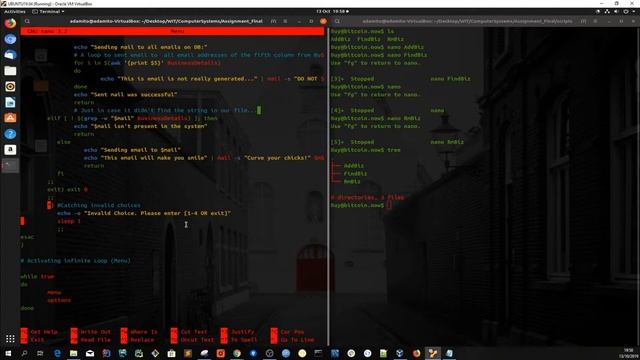Open hamburger menu in left terminal header
The image size is (640, 360).
click(x=285, y=21)
